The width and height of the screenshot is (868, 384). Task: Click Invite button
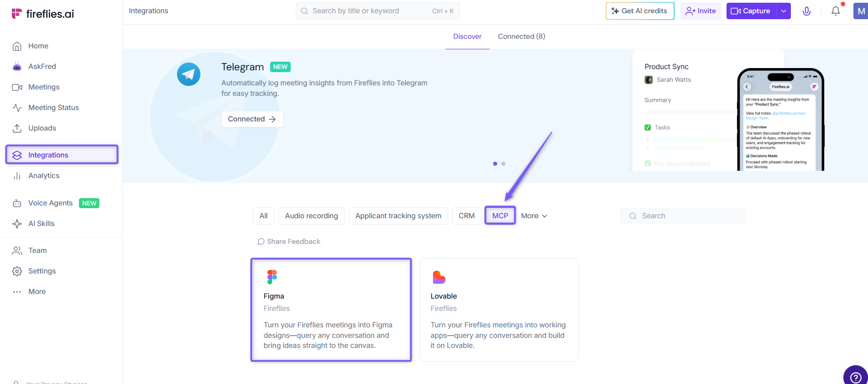coord(701,11)
